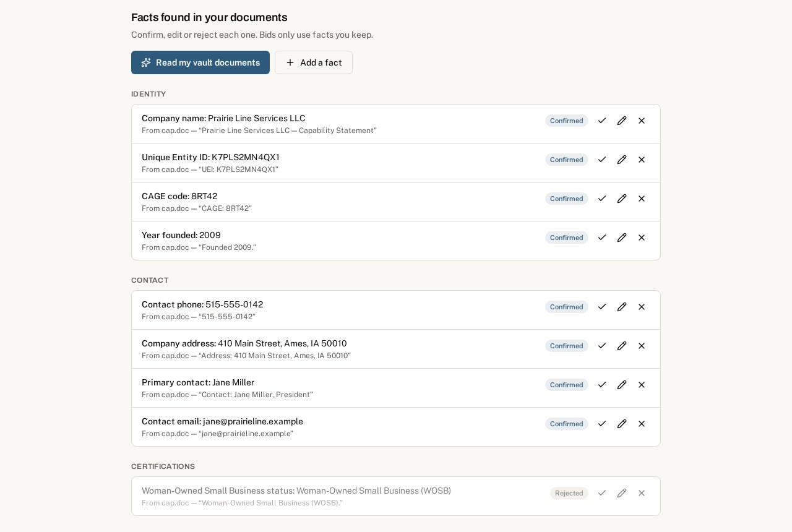
Task: Confirm the Unique Entity ID fact
Action: 602,160
